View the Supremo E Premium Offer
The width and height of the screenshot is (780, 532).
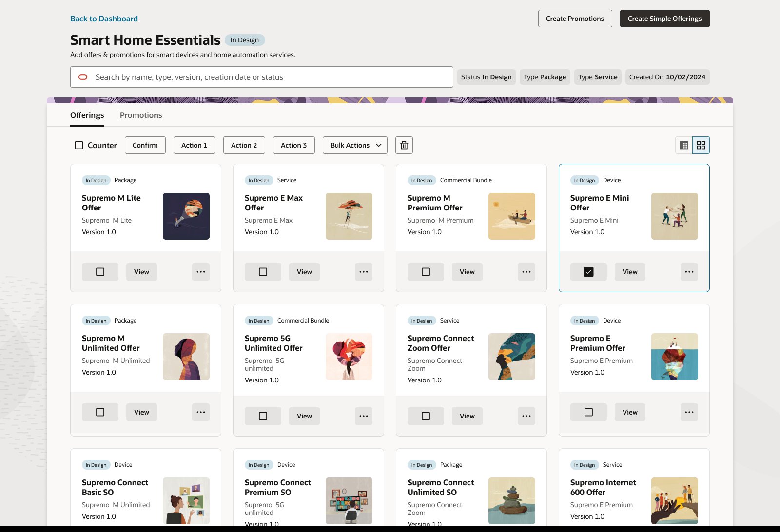[x=630, y=412]
